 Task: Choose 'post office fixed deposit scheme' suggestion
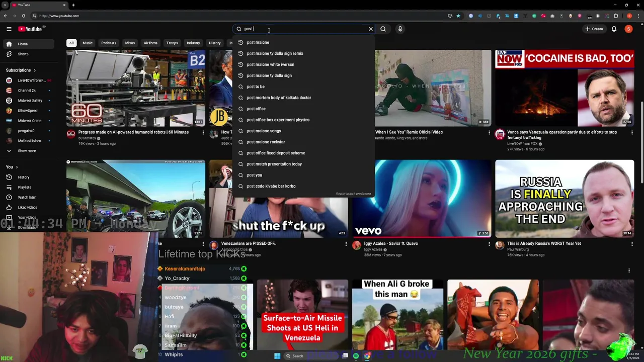pos(303,153)
